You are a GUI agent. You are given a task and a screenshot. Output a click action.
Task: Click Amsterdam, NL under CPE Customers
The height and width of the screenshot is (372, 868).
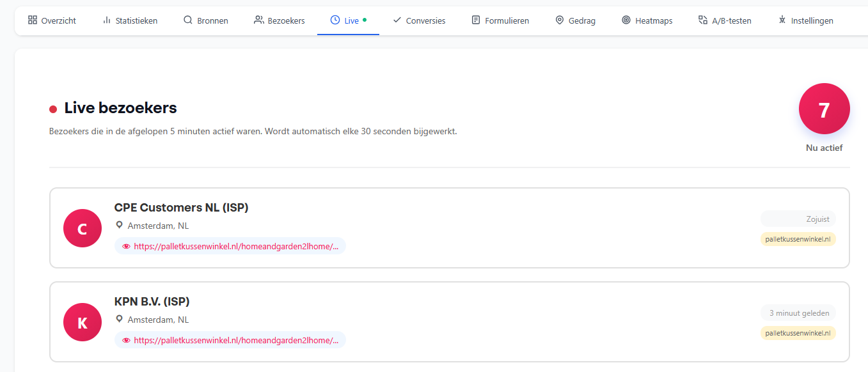click(158, 226)
